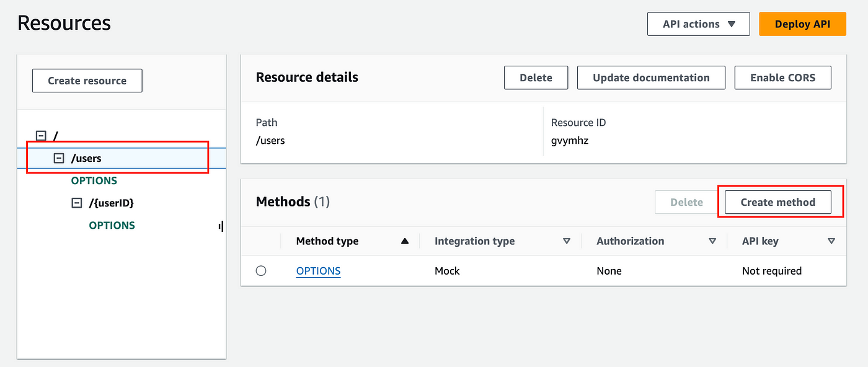Sort by Method type ascending arrow
This screenshot has height=367, width=868.
coord(405,241)
